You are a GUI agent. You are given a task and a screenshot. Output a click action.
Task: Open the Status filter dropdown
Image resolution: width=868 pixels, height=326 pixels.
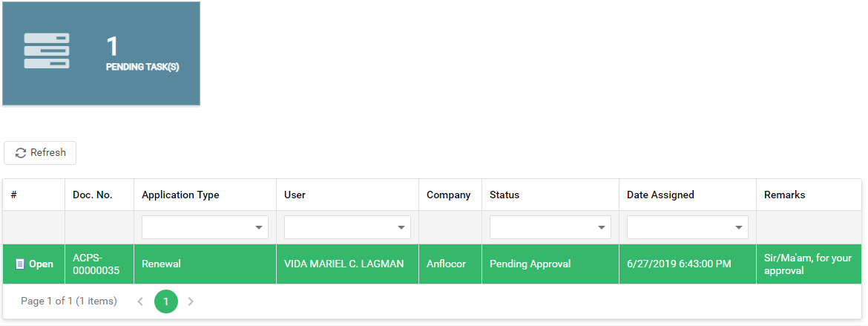pyautogui.click(x=602, y=227)
